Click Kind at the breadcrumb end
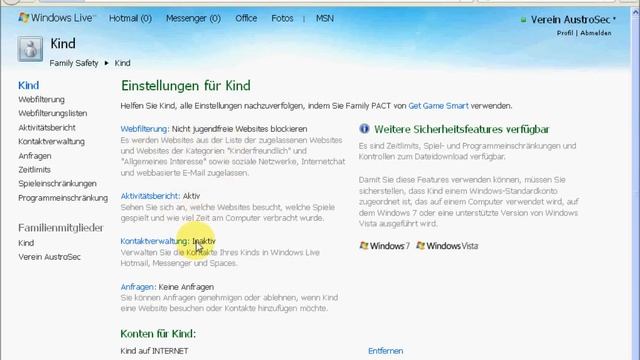Viewport: 640px width, 360px height. coord(122,63)
